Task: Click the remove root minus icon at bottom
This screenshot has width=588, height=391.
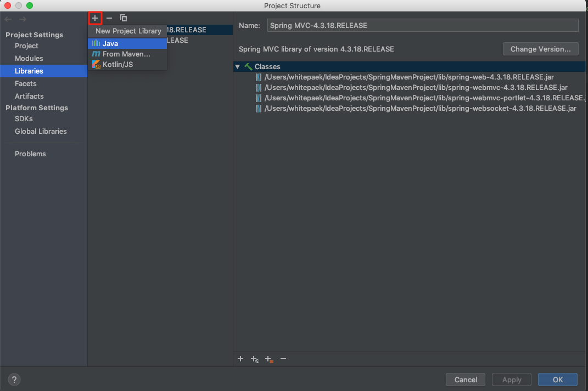Action: pyautogui.click(x=283, y=359)
